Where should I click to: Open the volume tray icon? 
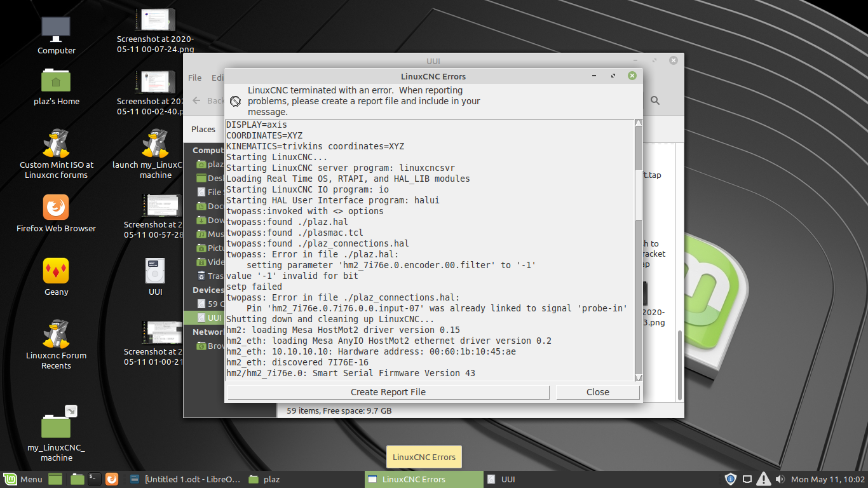click(780, 479)
